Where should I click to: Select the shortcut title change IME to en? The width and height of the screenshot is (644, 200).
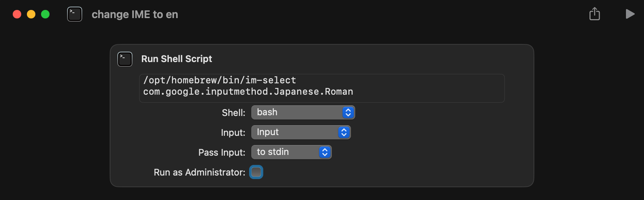coord(135,15)
